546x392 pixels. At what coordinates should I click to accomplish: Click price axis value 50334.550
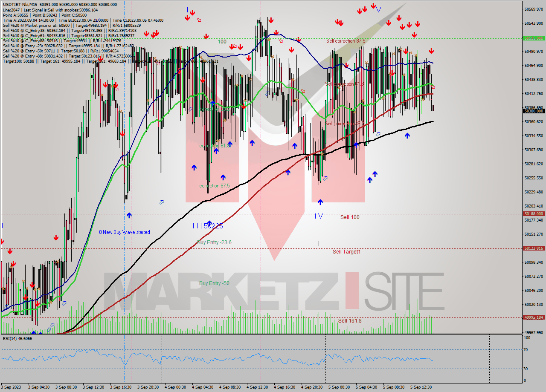click(534, 135)
